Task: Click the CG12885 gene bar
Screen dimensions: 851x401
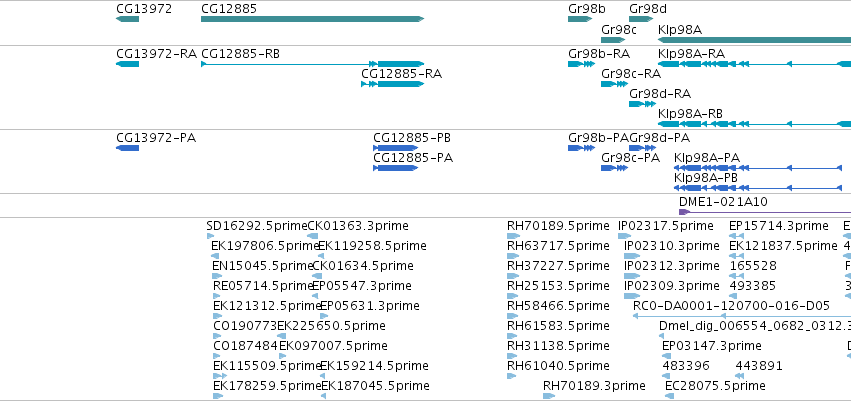Action: pos(312,19)
